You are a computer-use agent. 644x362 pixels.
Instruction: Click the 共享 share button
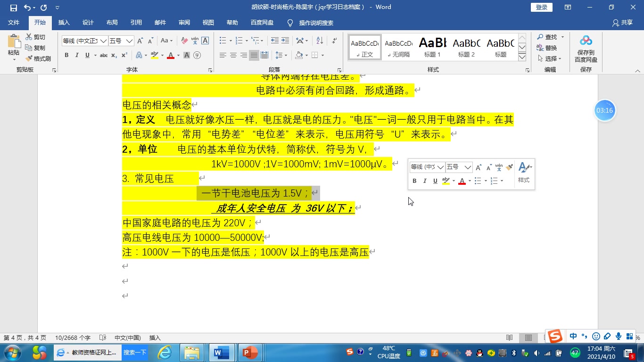pyautogui.click(x=622, y=23)
